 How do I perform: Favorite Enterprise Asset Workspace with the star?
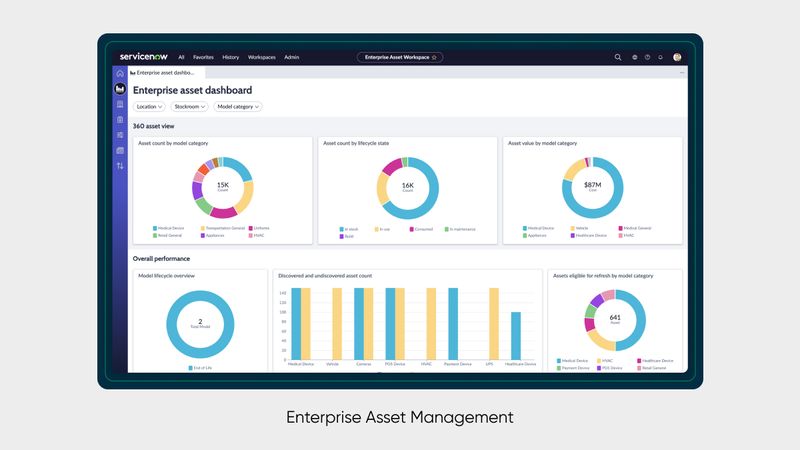(435, 57)
